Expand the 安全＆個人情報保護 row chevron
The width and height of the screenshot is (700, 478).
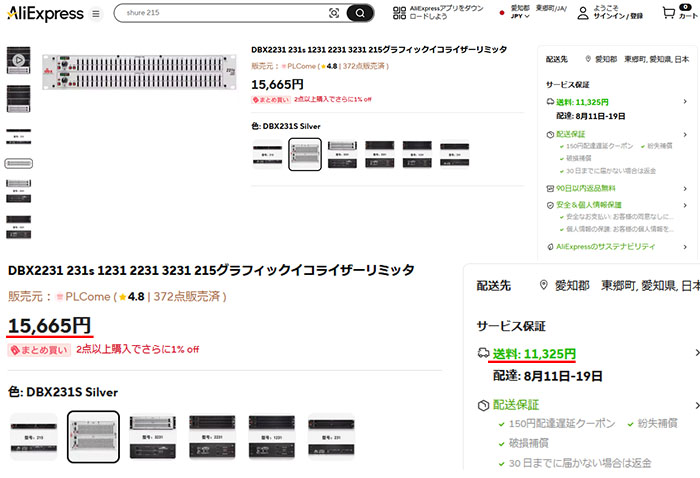pos(685,205)
